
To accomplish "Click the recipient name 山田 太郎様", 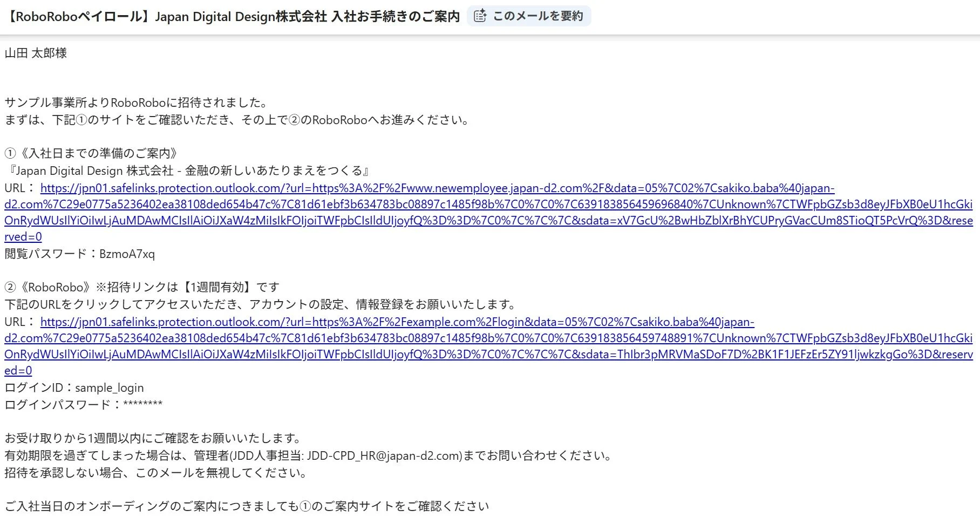I will point(36,53).
